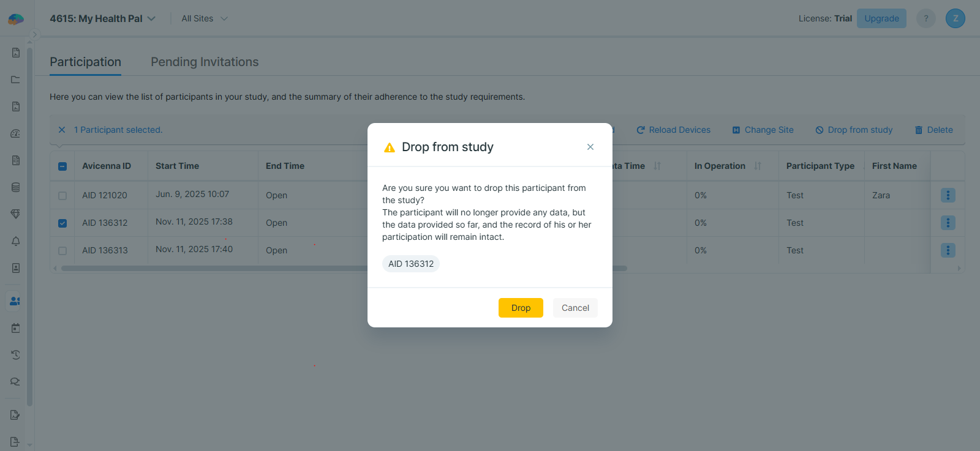Open the user profile avatar Z
The width and height of the screenshot is (980, 451).
pos(955,18)
